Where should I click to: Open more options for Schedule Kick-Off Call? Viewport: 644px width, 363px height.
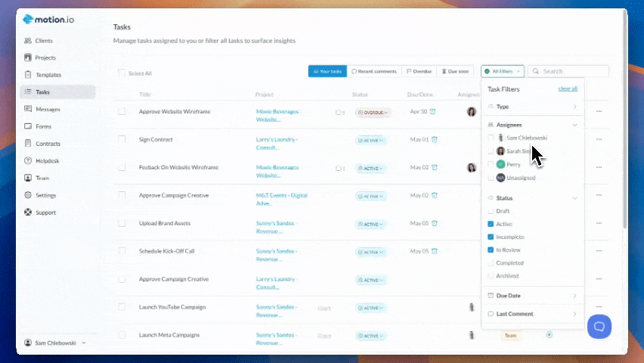599,251
